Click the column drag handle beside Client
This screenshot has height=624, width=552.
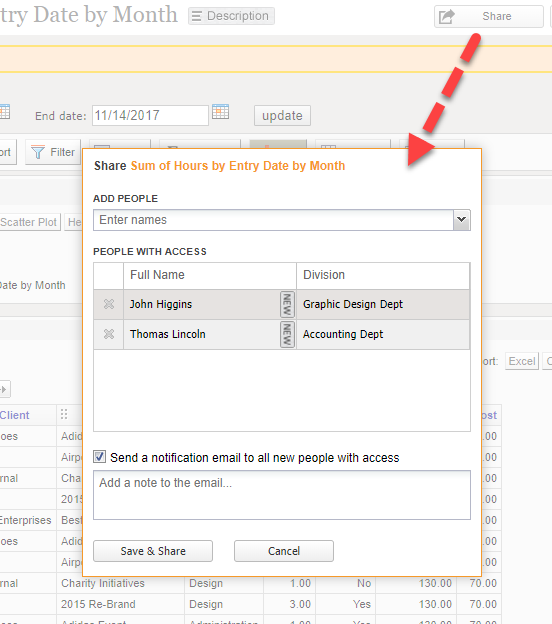[64, 414]
